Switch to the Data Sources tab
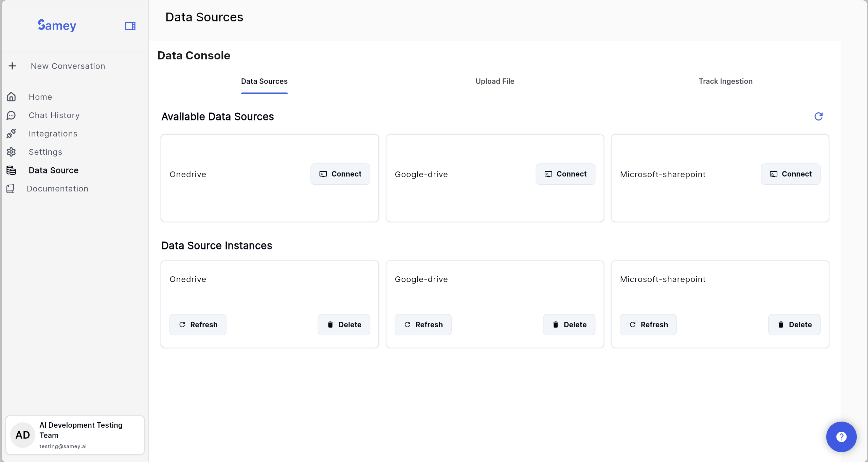868x462 pixels. tap(264, 81)
